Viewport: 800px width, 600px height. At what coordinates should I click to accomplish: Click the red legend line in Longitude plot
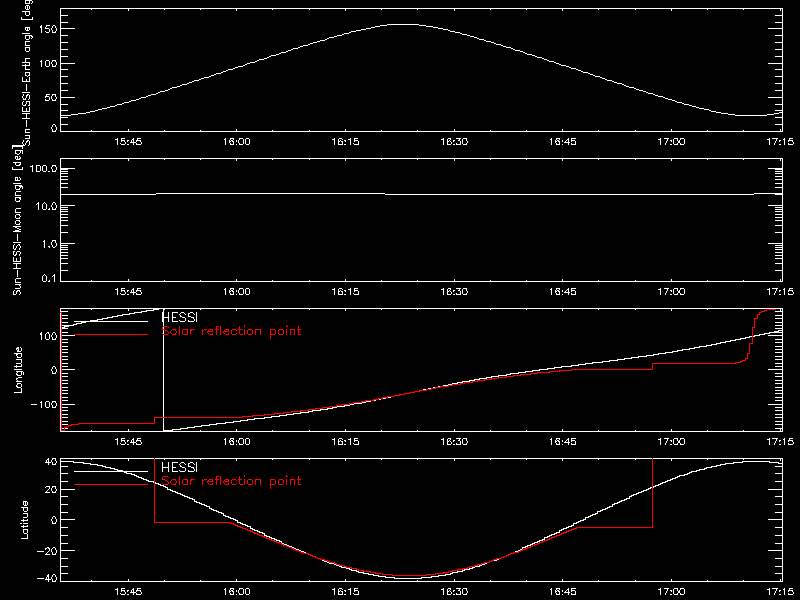click(111, 335)
